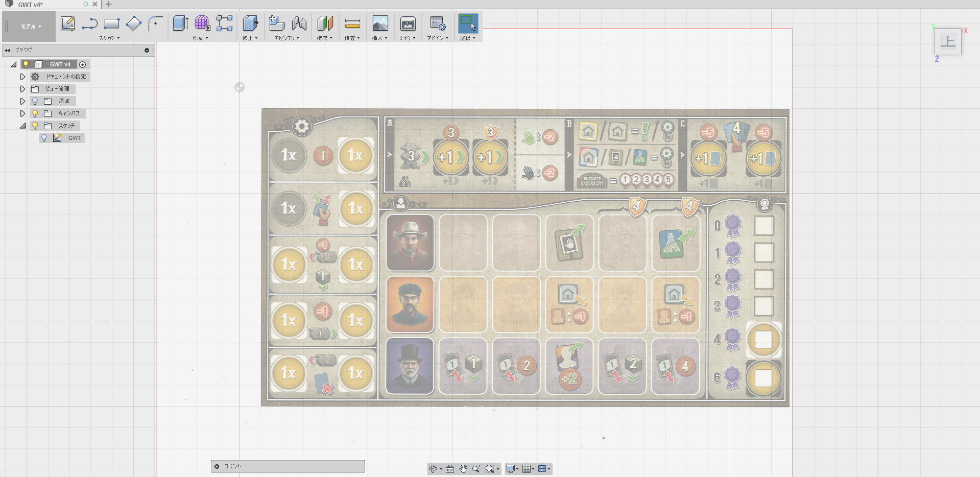The height and width of the screenshot is (477, 980).
Task: Open a new design tab with plus
Action: point(108,4)
